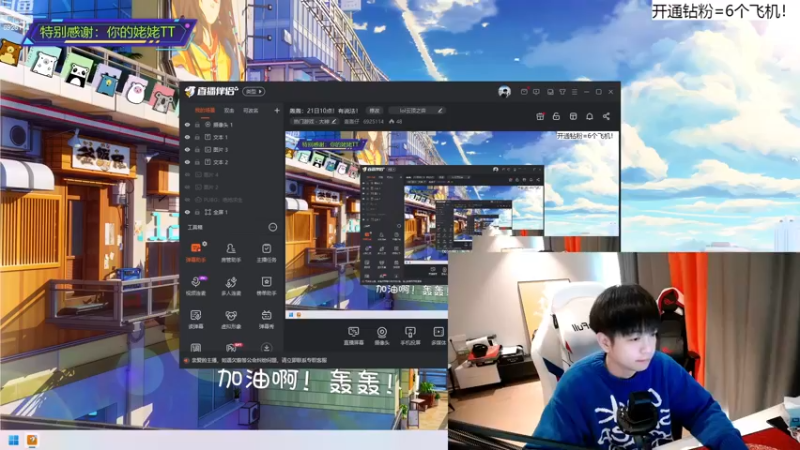Click the notice message in the status bar
800x450 pixels.
259,360
